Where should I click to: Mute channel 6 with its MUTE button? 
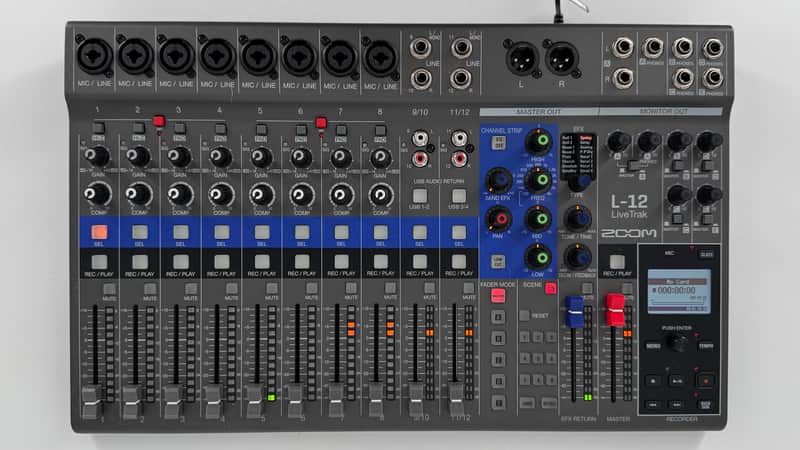pos(312,289)
